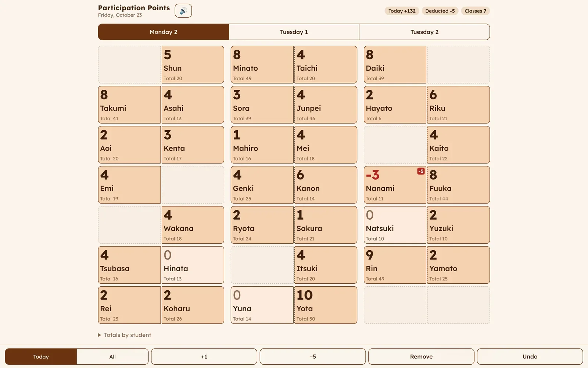Select Daiki's seat card
Image resolution: width=588 pixels, height=368 pixels.
(395, 64)
